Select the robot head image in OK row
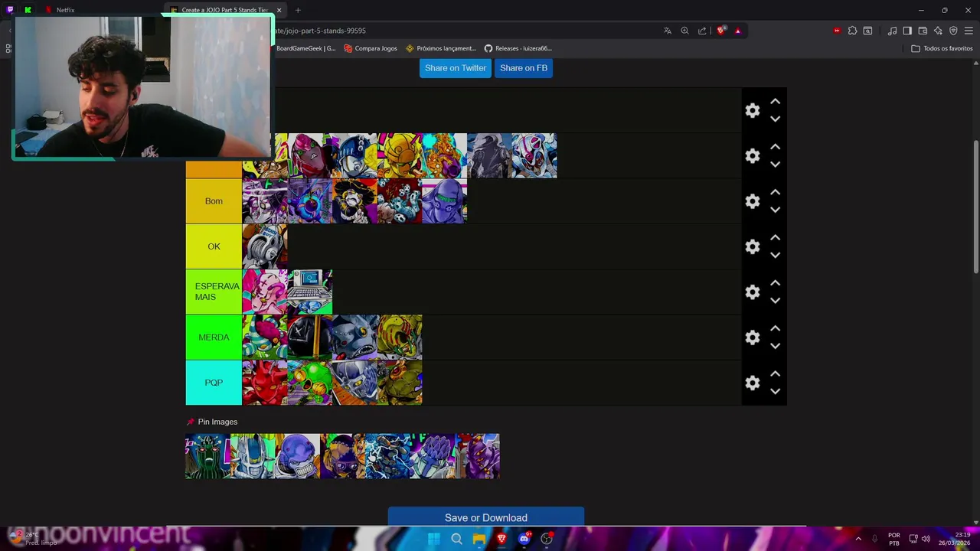This screenshot has width=980, height=551. [265, 246]
